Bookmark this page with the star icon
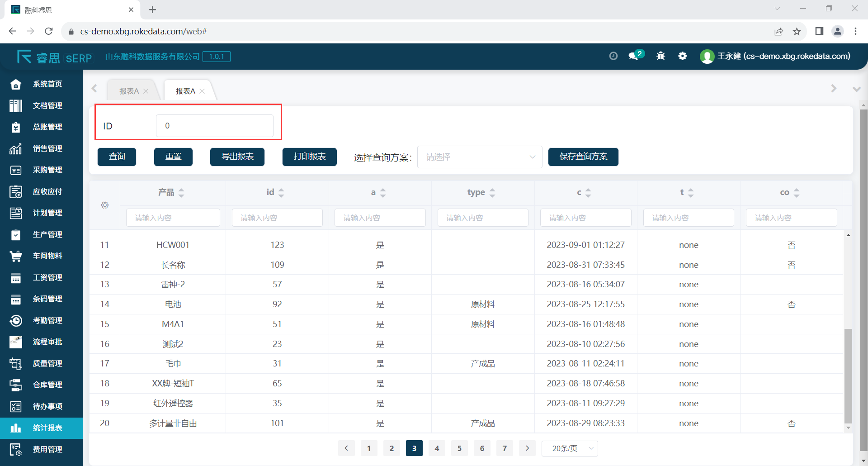Image resolution: width=868 pixels, height=466 pixels. (x=797, y=31)
